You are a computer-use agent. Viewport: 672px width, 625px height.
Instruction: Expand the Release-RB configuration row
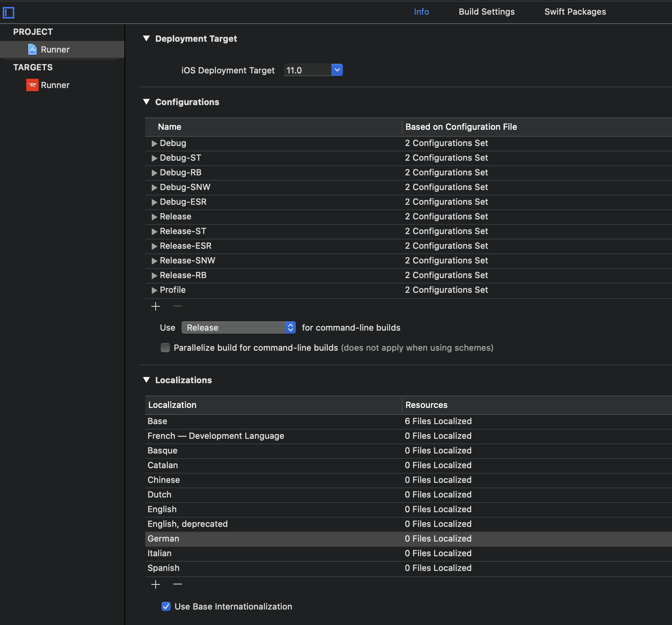coord(154,275)
